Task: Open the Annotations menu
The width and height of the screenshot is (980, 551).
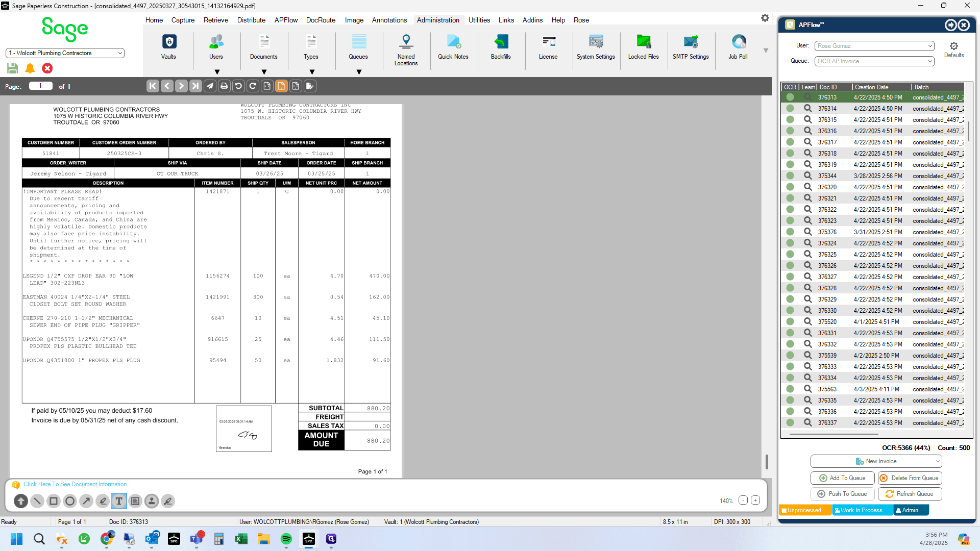Action: [x=389, y=20]
